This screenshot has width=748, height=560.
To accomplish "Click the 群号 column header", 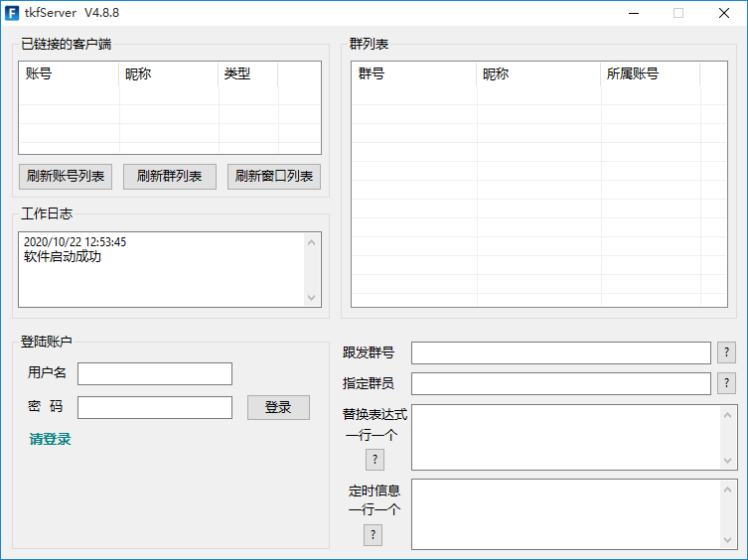I will [x=414, y=73].
